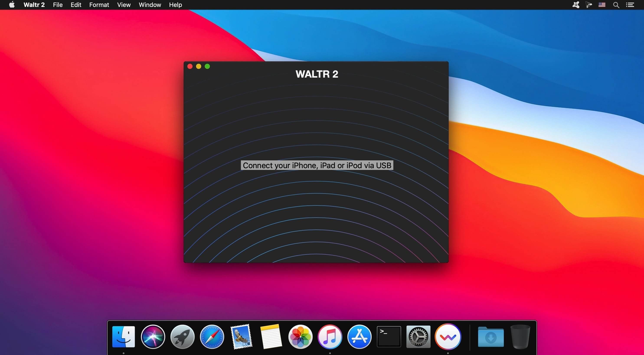Close the WALTR 2 window
Image resolution: width=644 pixels, height=355 pixels.
coord(190,66)
